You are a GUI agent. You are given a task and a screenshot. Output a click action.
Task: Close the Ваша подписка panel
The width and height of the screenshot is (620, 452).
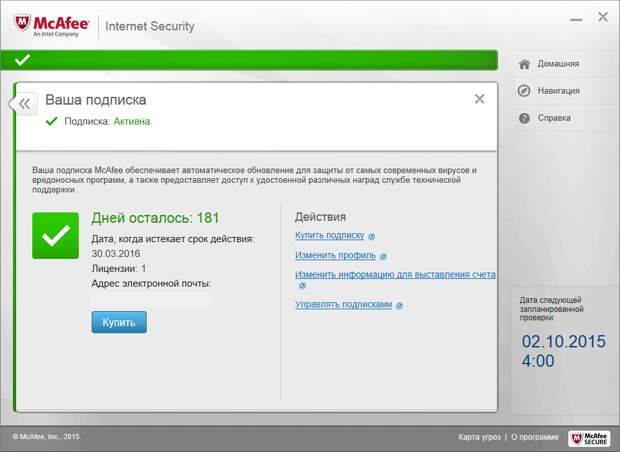479,99
